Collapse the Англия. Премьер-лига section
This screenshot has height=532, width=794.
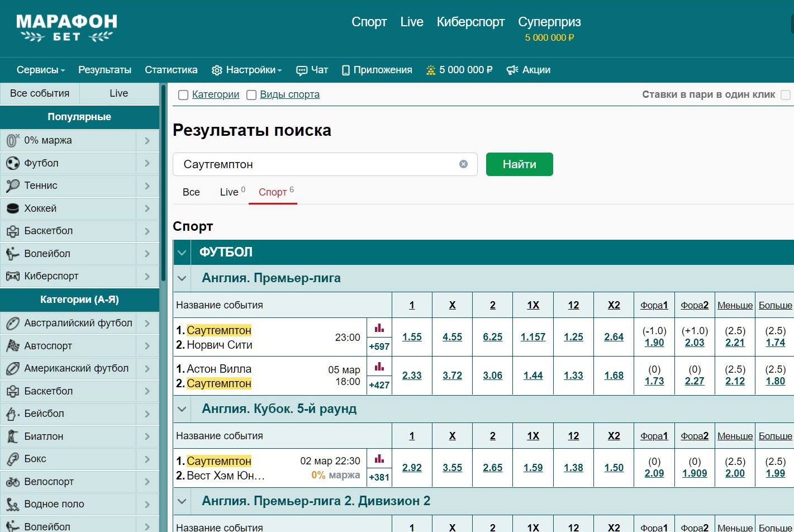182,278
